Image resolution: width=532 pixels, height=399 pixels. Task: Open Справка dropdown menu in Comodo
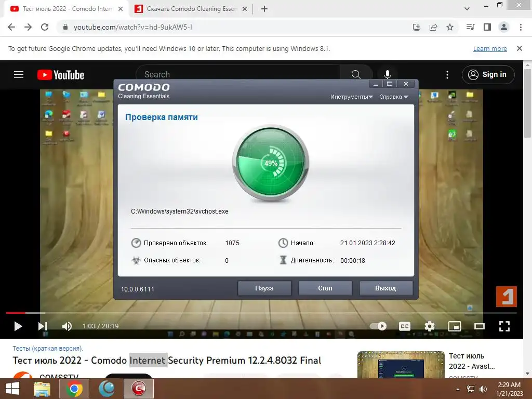coord(394,97)
